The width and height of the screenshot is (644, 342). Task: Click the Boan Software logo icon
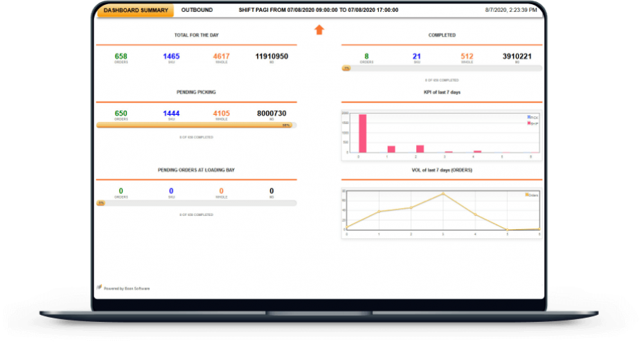point(99,287)
